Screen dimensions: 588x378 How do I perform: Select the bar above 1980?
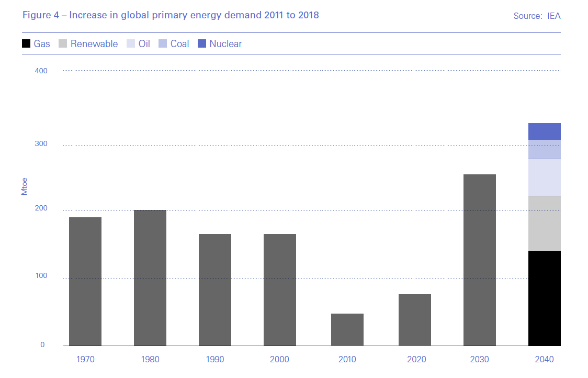click(150, 277)
